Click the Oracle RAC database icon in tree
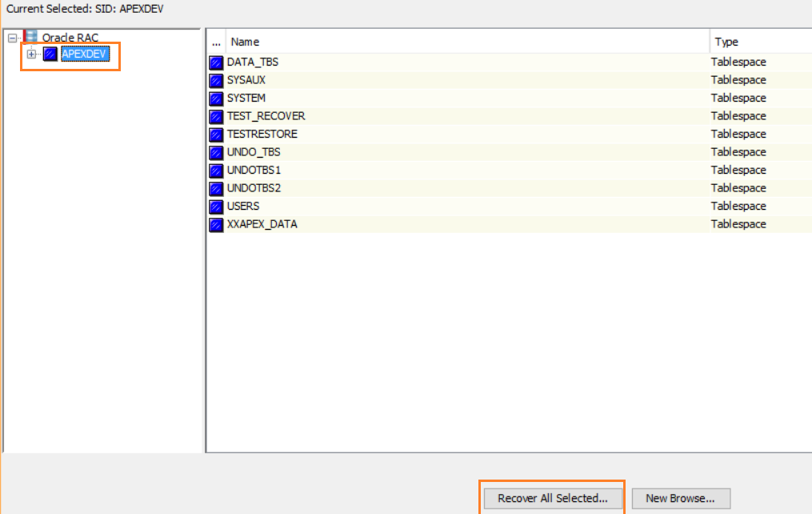This screenshot has width=812, height=514. click(x=29, y=36)
